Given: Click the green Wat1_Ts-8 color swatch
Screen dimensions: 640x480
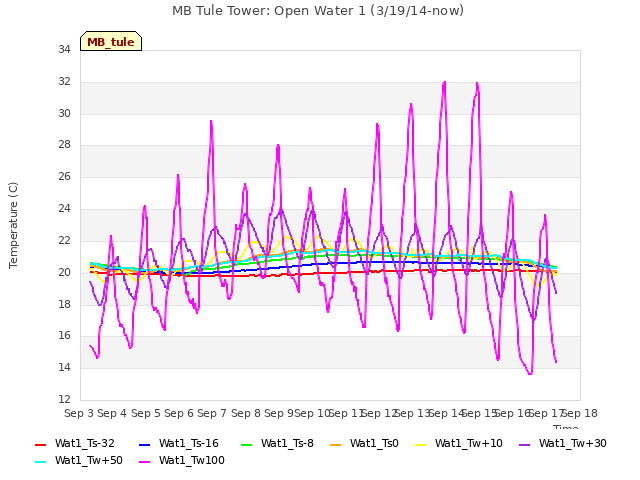Looking at the screenshot, I should [x=247, y=445].
